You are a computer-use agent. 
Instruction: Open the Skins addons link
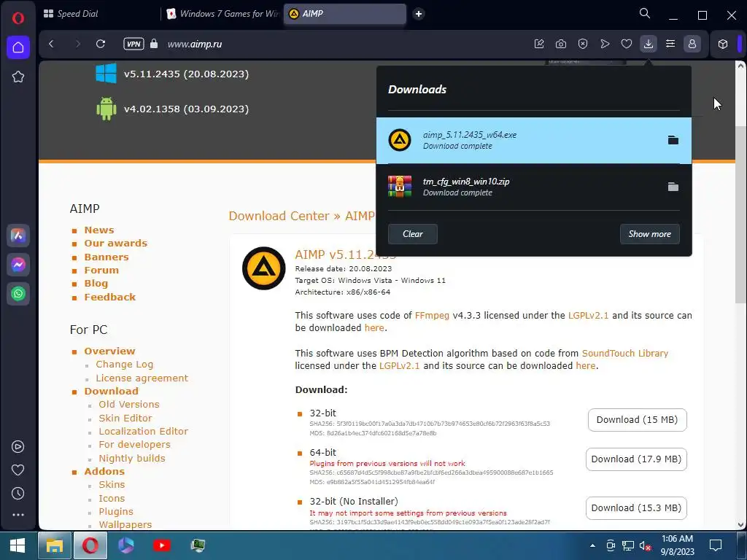pos(112,485)
